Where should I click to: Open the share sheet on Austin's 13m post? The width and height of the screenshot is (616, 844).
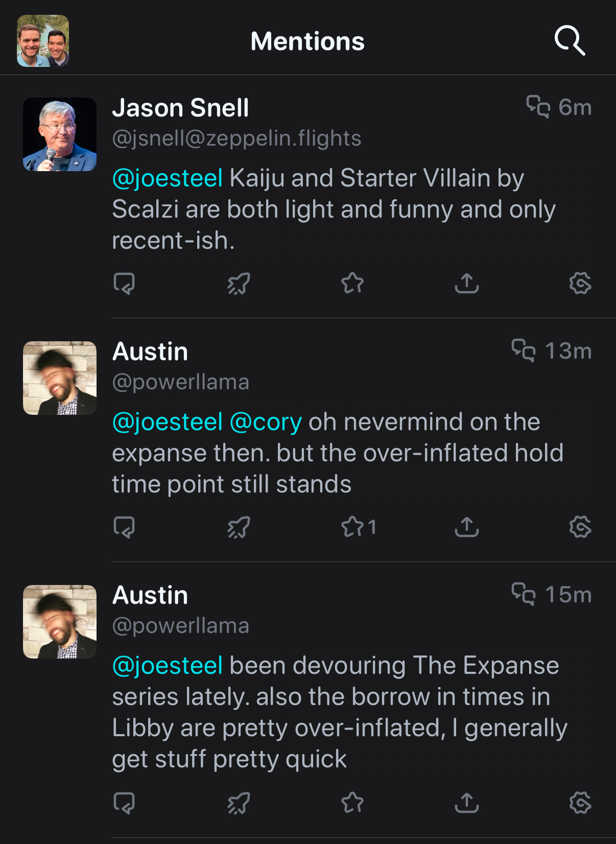click(x=466, y=527)
